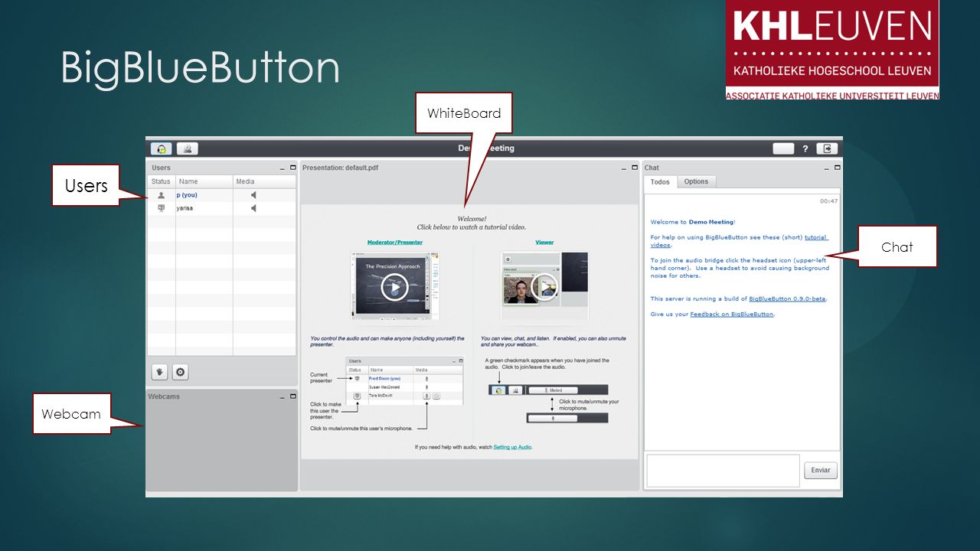Open the Moderator/Presenter link
The height and width of the screenshot is (551, 980).
coord(395,243)
